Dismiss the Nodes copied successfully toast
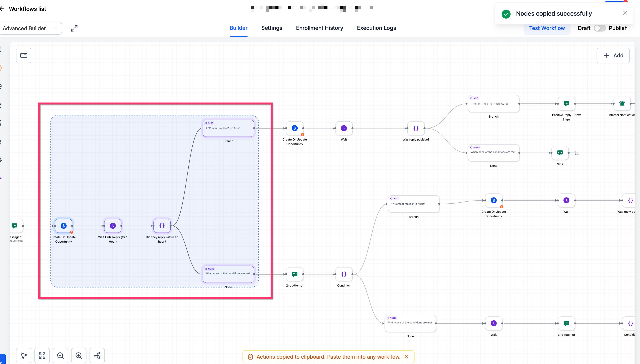This screenshot has height=364, width=640. click(625, 13)
